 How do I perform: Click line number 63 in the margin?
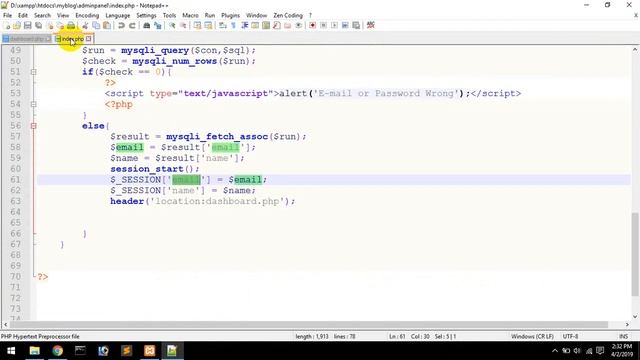pos(16,201)
